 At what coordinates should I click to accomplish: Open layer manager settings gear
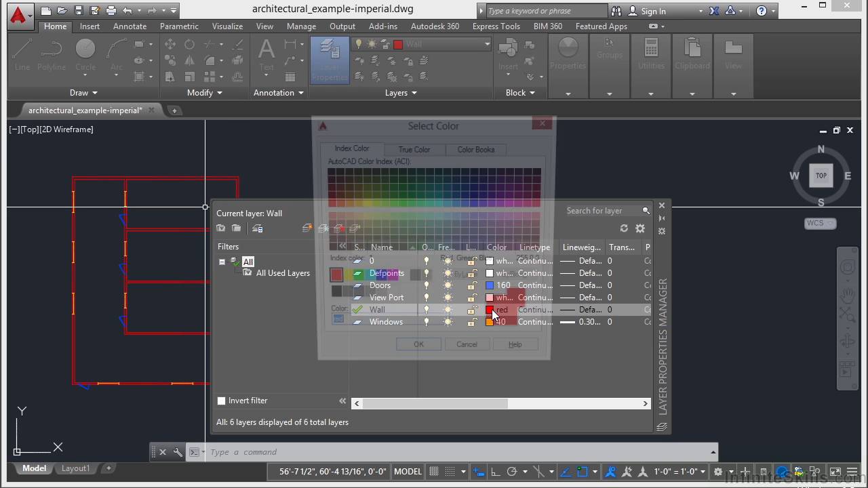639,228
